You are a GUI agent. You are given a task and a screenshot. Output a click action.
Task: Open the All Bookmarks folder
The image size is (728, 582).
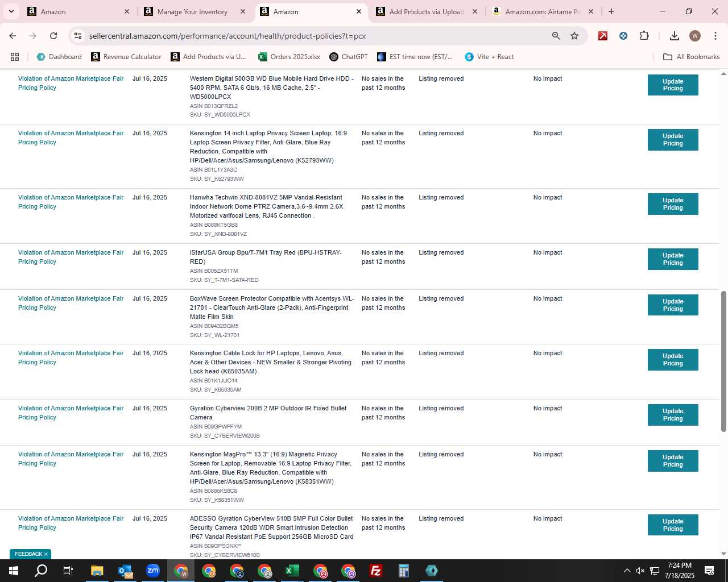coord(692,57)
